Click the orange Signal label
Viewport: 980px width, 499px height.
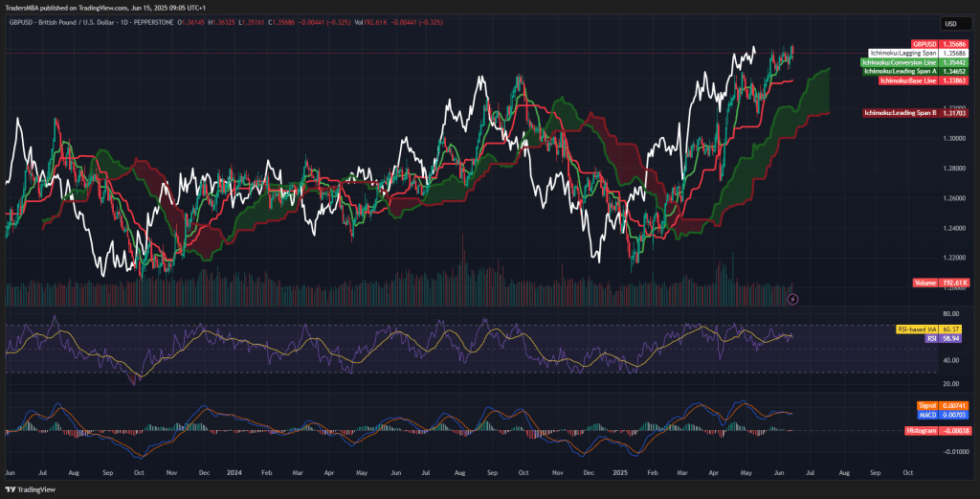[924, 406]
